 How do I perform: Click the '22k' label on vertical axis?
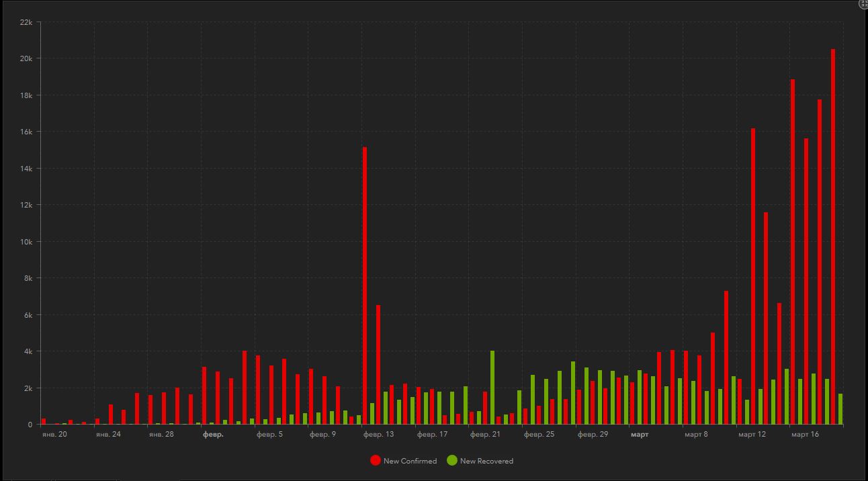26,22
